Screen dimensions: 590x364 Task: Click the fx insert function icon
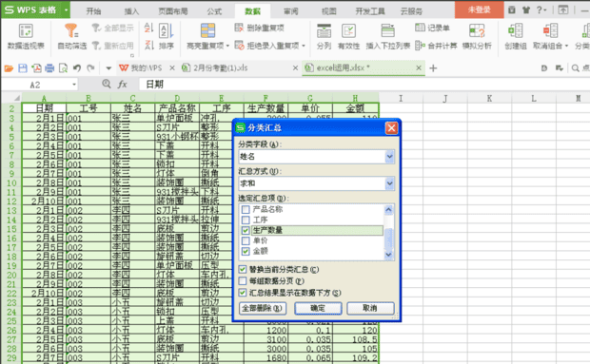tap(123, 85)
